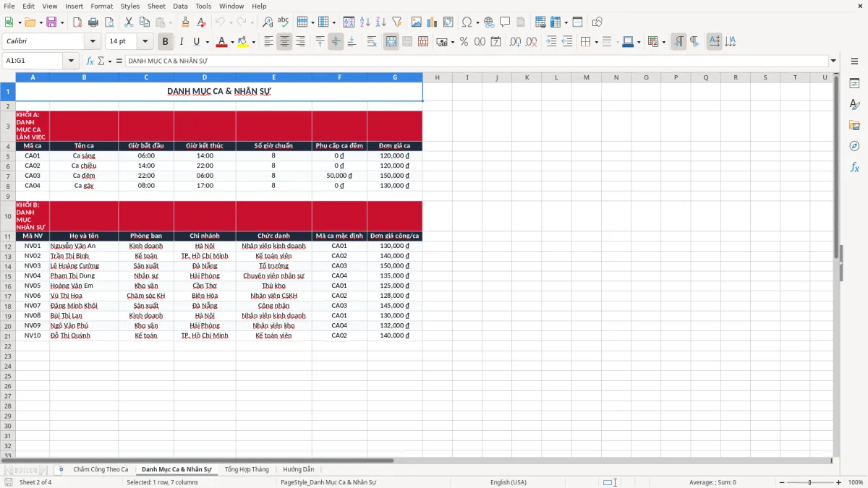This screenshot has width=868, height=488.
Task: Insert special character omega icon
Action: [x=467, y=22]
